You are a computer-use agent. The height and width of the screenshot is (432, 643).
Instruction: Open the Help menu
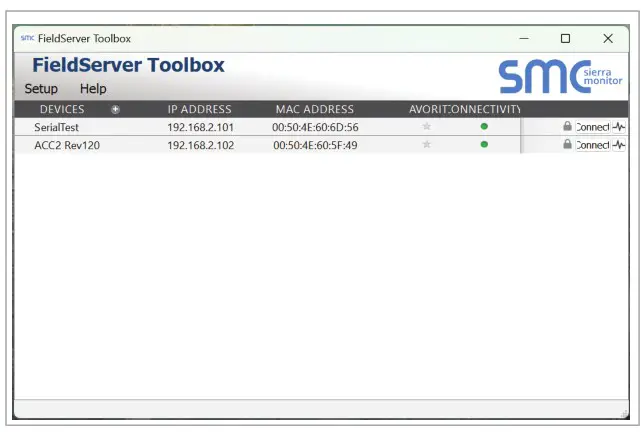(x=93, y=89)
